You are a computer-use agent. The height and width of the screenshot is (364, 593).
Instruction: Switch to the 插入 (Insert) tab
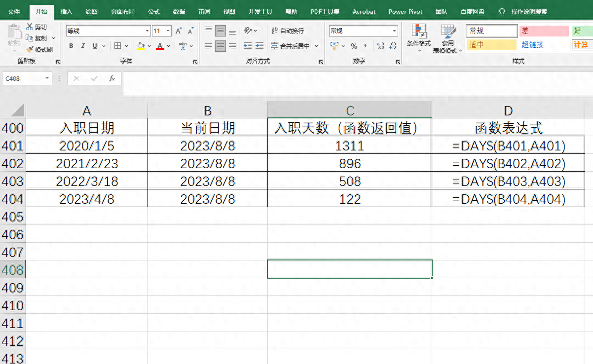click(66, 11)
